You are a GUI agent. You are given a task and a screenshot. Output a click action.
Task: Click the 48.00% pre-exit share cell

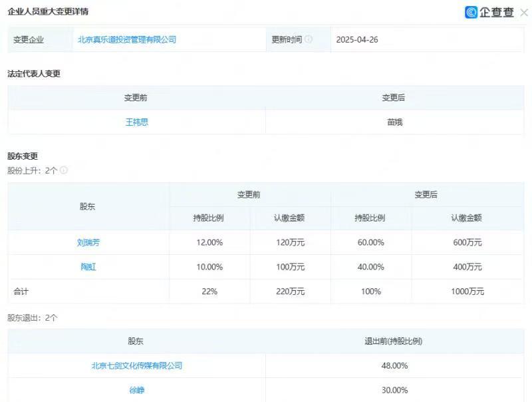pos(395,365)
